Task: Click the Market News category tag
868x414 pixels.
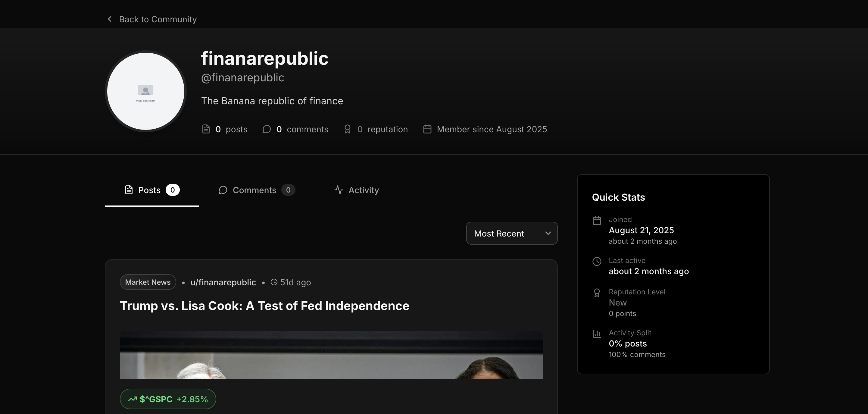Action: (x=148, y=282)
